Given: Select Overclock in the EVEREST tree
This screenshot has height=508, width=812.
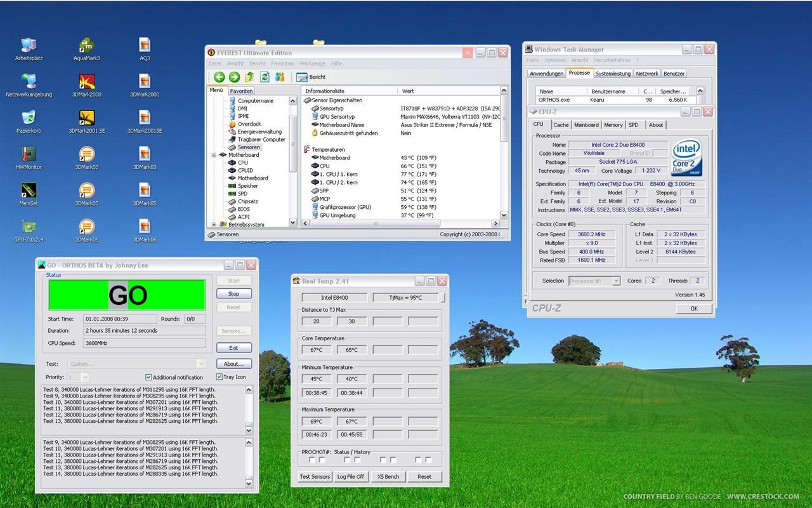Looking at the screenshot, I should pyautogui.click(x=249, y=124).
